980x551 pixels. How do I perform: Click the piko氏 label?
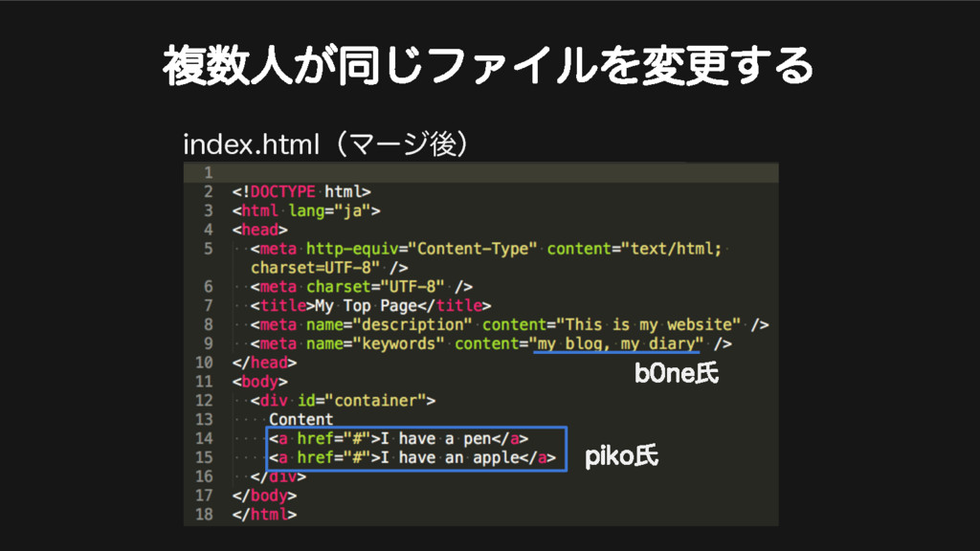point(621,456)
